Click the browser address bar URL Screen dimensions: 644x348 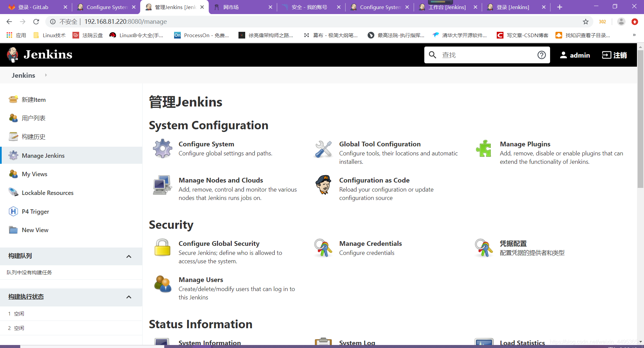click(x=125, y=22)
